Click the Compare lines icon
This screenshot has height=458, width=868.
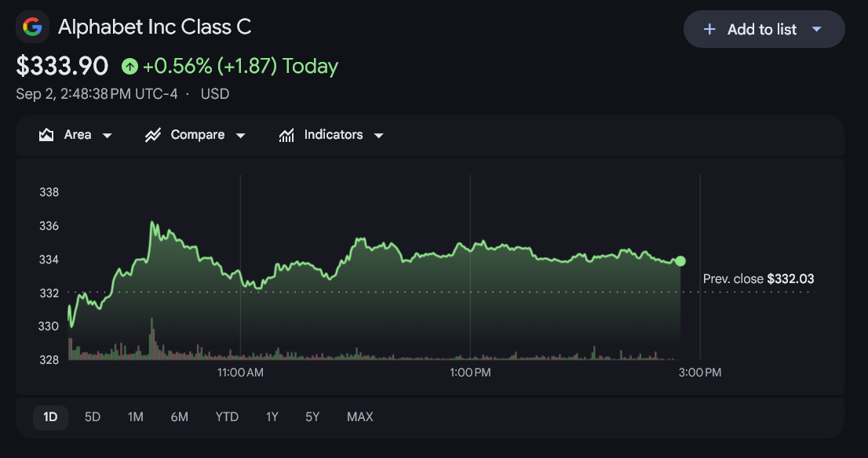coord(153,135)
